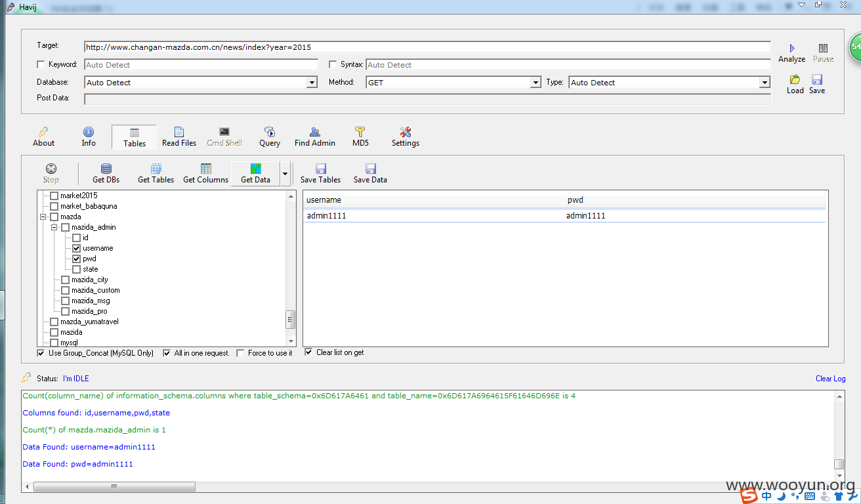861x504 pixels.
Task: Click the Clear Log link
Action: [x=830, y=379]
